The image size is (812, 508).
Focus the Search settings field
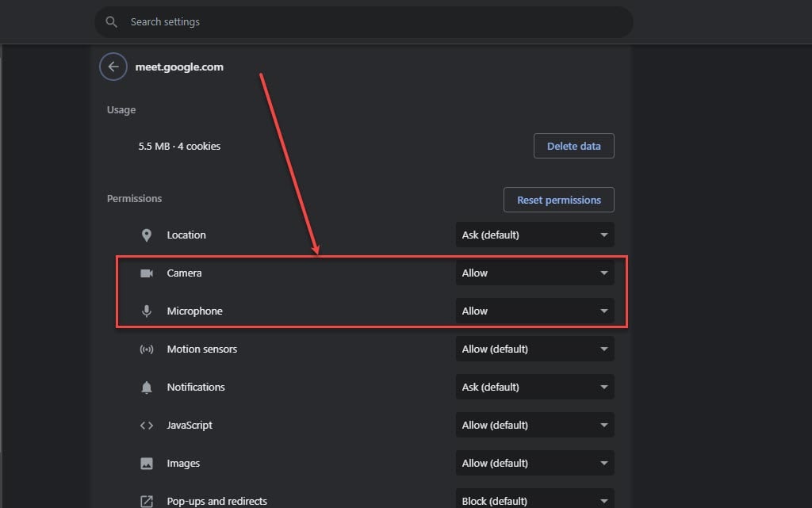[363, 21]
